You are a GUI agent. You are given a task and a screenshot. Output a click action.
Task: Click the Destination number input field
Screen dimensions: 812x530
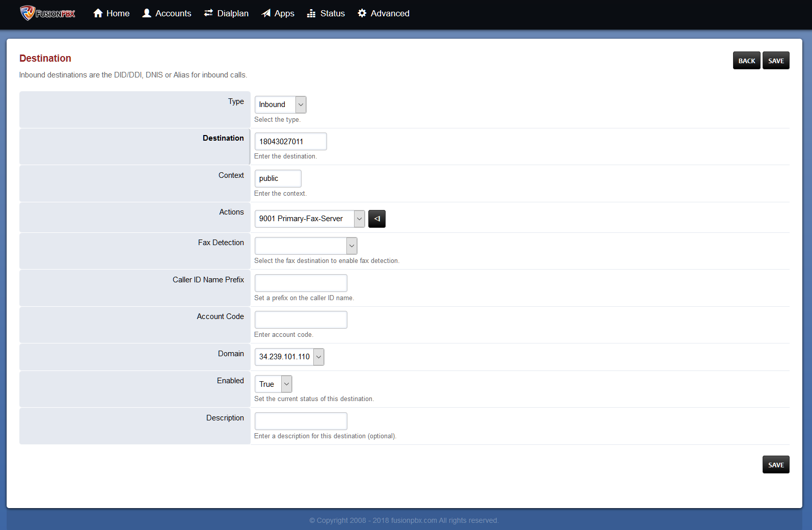pyautogui.click(x=290, y=142)
